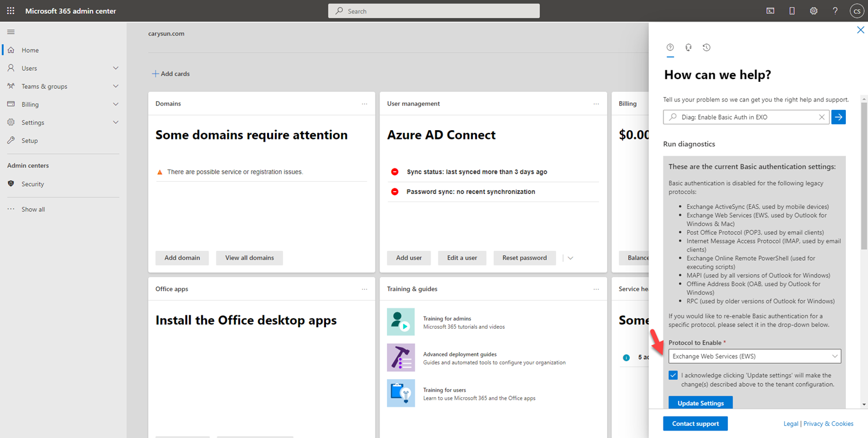Viewport: 868px width, 438px height.
Task: Click the help question mark icon
Action: coord(835,11)
